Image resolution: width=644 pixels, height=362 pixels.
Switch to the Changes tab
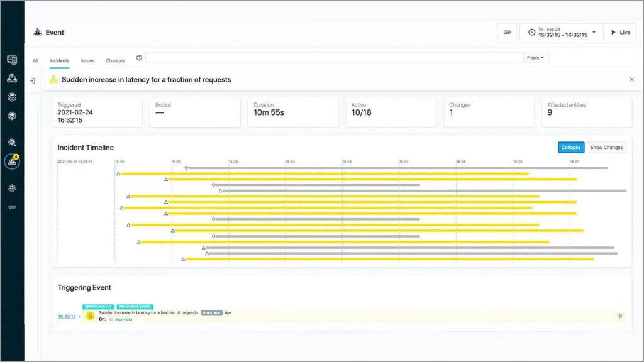(115, 61)
